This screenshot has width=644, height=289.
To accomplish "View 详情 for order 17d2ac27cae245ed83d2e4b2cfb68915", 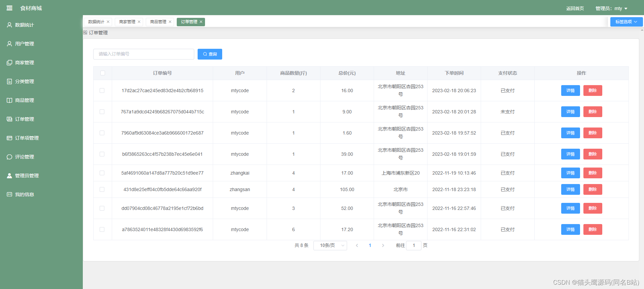I will [570, 91].
